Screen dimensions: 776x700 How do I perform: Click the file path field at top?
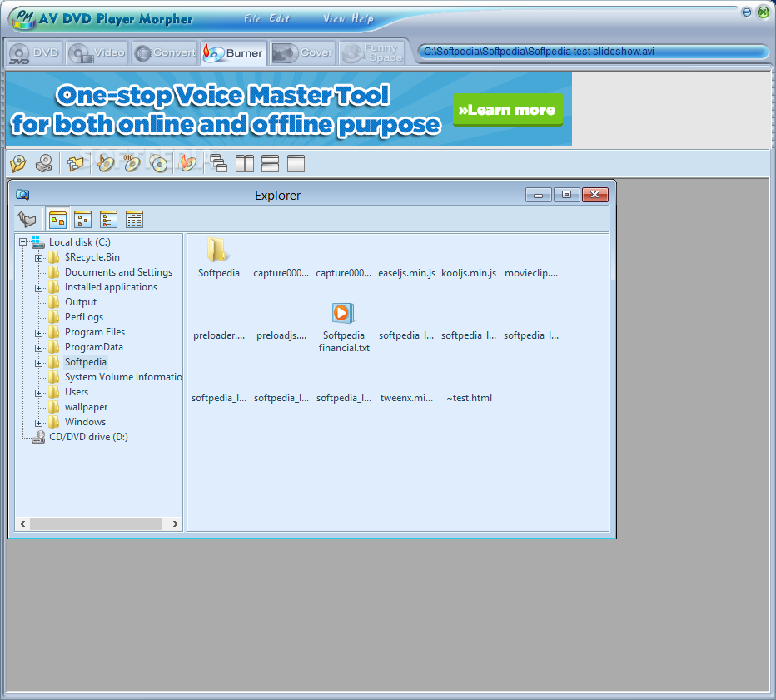593,52
